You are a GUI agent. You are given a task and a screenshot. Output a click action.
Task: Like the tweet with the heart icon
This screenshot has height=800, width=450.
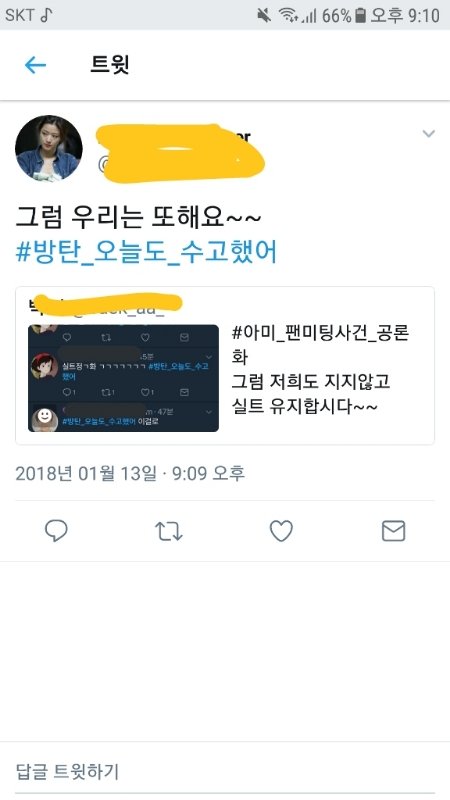[x=281, y=531]
